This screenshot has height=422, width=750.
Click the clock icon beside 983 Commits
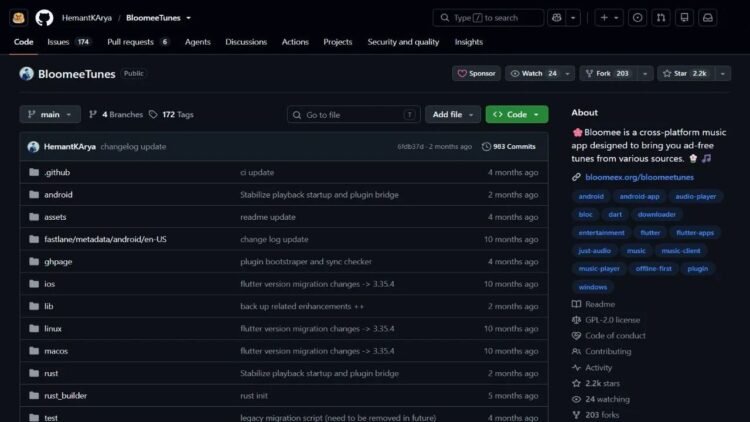coord(486,146)
